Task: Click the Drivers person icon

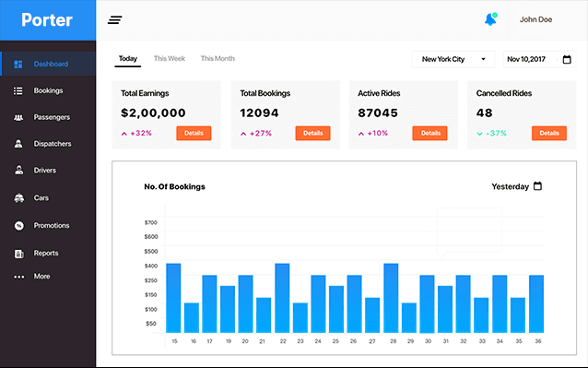Action: 18,171
